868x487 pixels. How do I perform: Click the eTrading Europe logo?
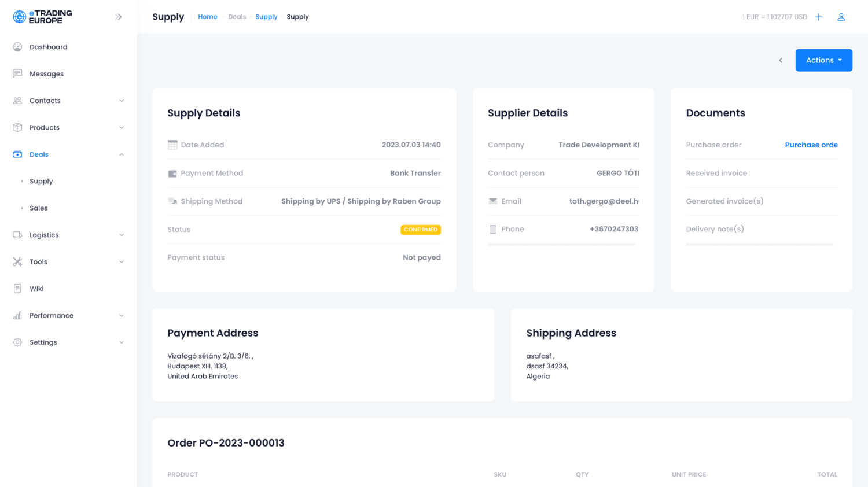point(42,17)
